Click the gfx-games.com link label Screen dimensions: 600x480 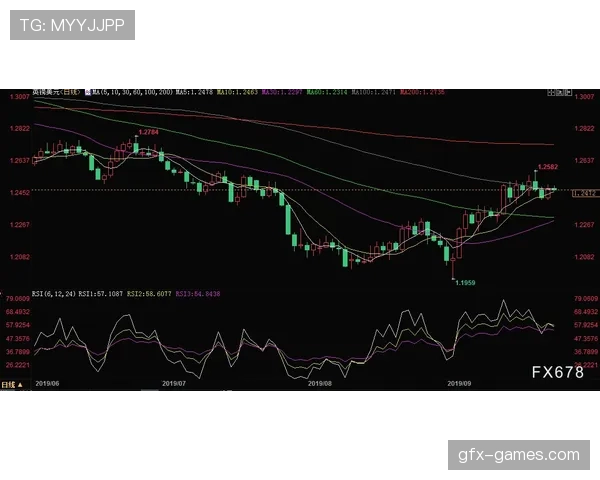pos(518,455)
